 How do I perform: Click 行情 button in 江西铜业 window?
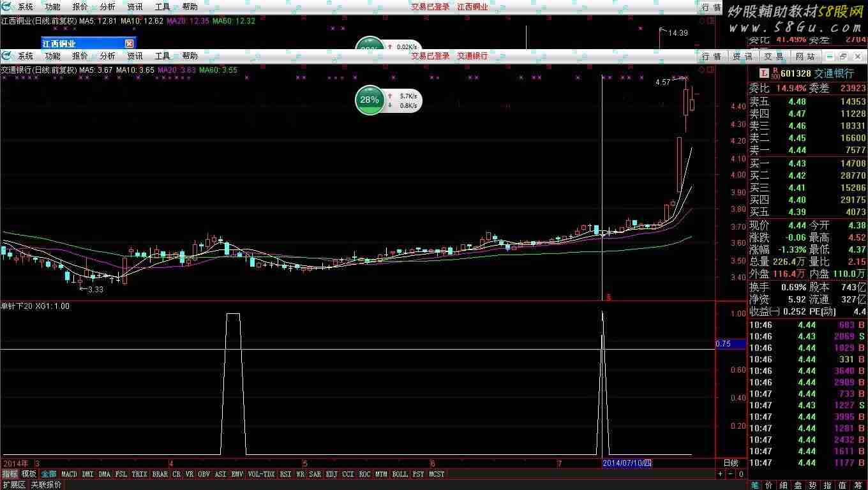click(x=712, y=8)
